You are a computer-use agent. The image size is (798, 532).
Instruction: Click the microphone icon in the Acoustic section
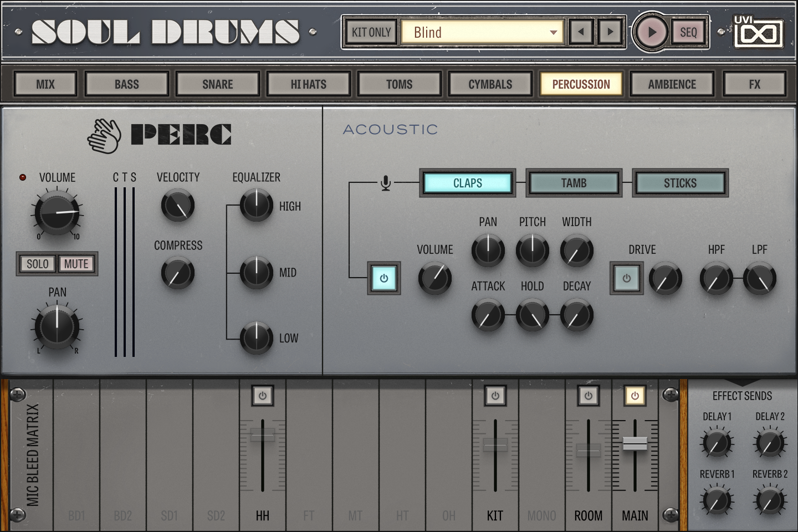point(384,182)
